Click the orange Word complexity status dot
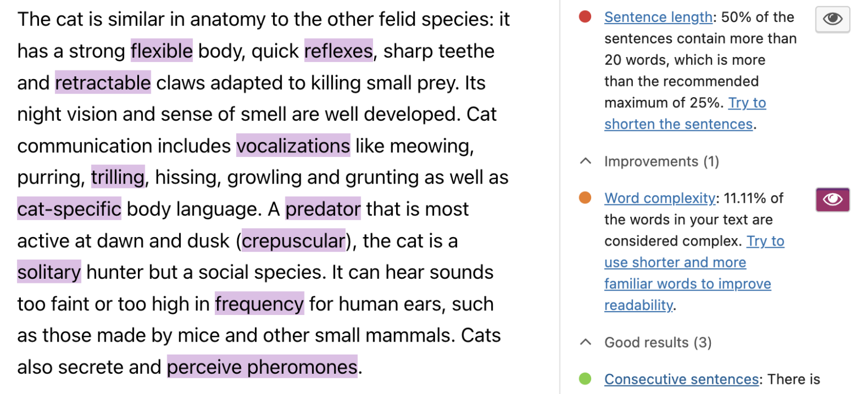868x394 pixels. 585,199
